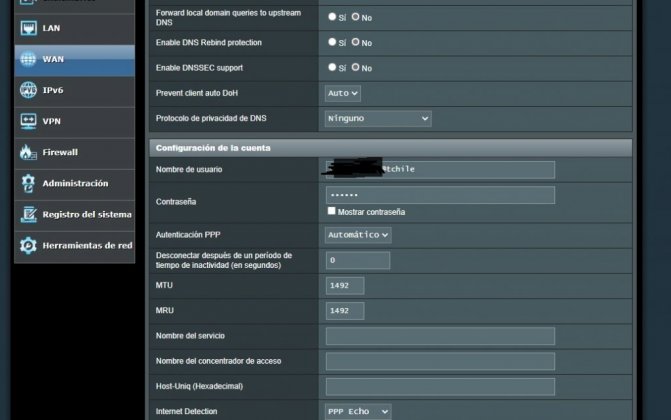This screenshot has height=420, width=671.
Task: Select Sí for Forward local domain queries
Action: [x=332, y=17]
